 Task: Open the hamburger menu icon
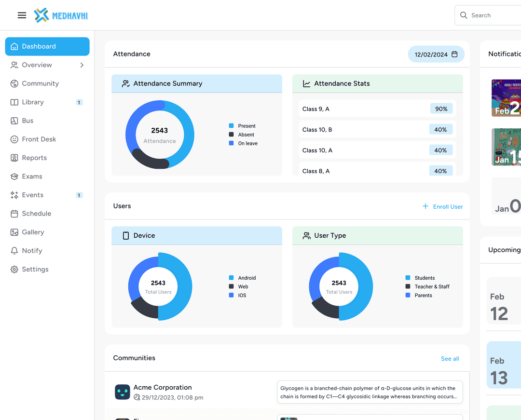(22, 15)
